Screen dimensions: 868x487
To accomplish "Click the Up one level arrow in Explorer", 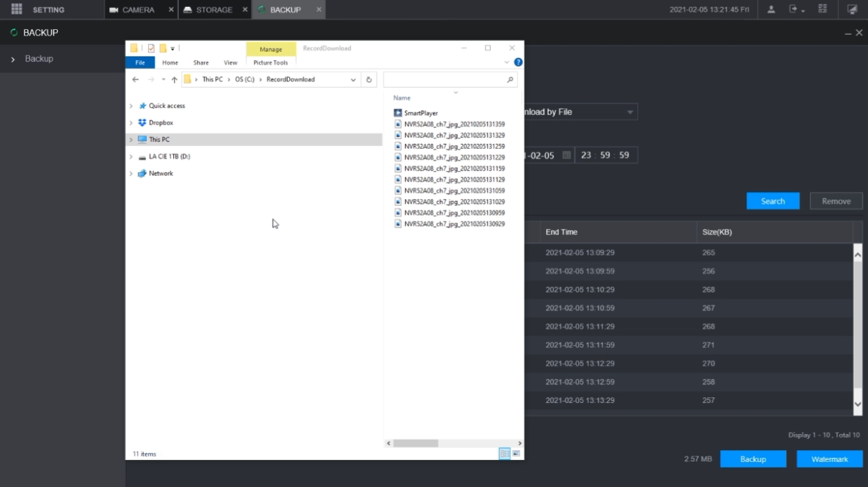I will coord(174,79).
